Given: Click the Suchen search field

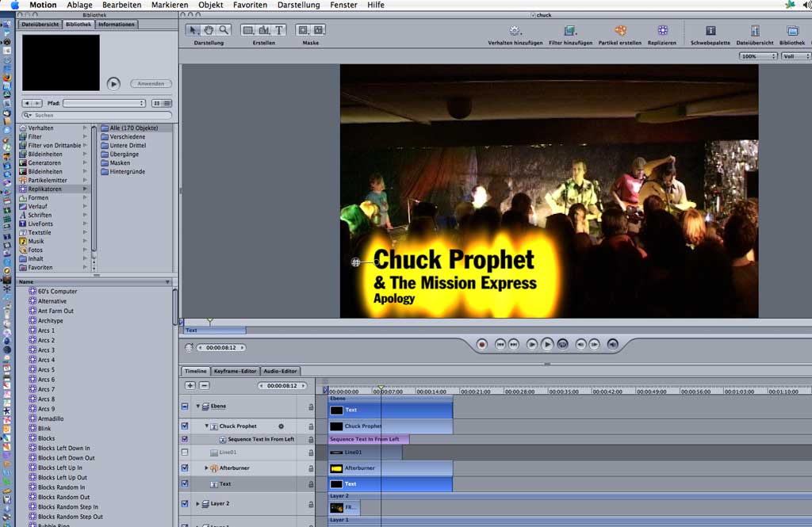Looking at the screenshot, I should click(97, 116).
